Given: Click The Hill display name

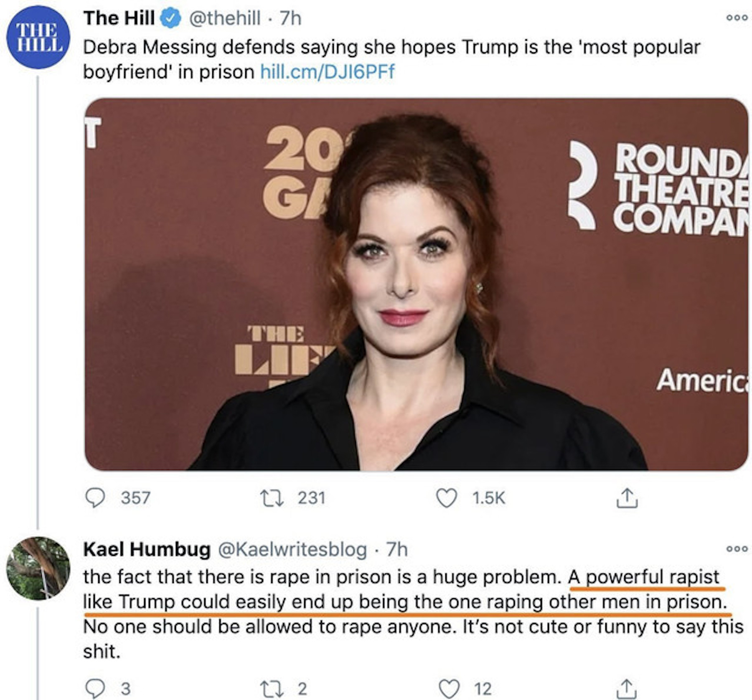Looking at the screenshot, I should (x=119, y=18).
